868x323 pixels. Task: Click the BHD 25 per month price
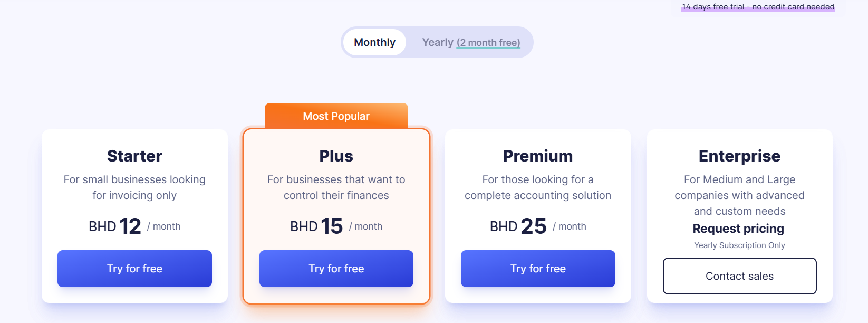[538, 226]
